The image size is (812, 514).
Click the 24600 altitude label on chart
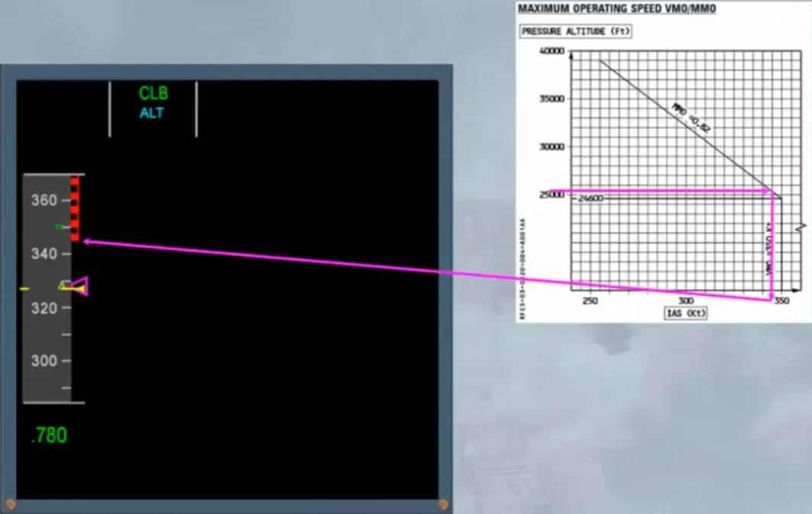pyautogui.click(x=591, y=198)
